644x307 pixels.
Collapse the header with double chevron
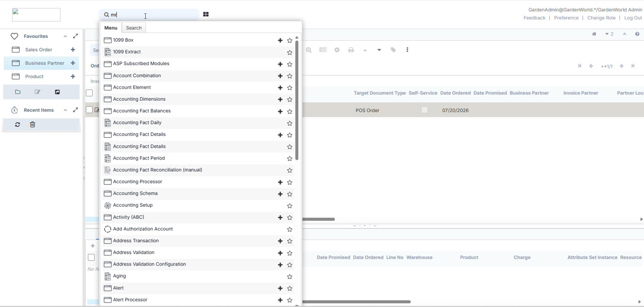tap(624, 34)
